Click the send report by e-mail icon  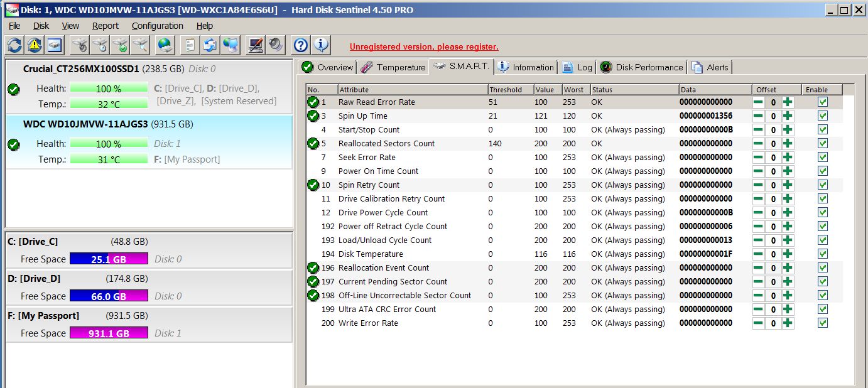210,45
